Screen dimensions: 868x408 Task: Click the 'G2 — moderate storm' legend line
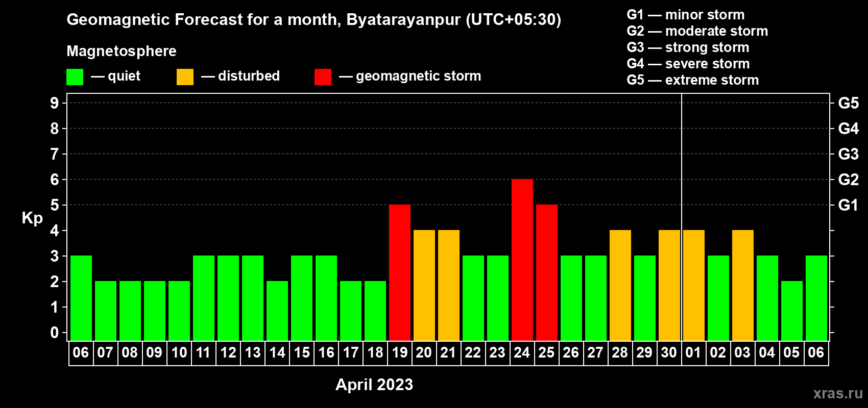[697, 31]
